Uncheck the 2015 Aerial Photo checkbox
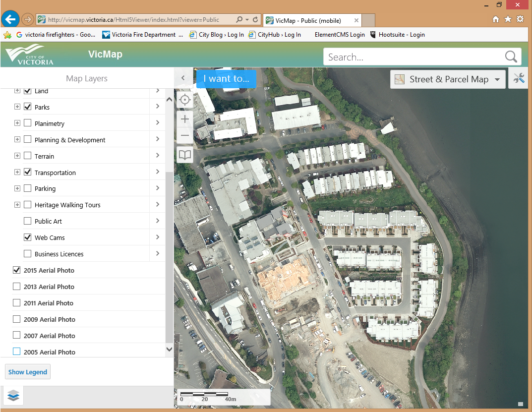Screen dimensions: 532x412 pos(16,270)
